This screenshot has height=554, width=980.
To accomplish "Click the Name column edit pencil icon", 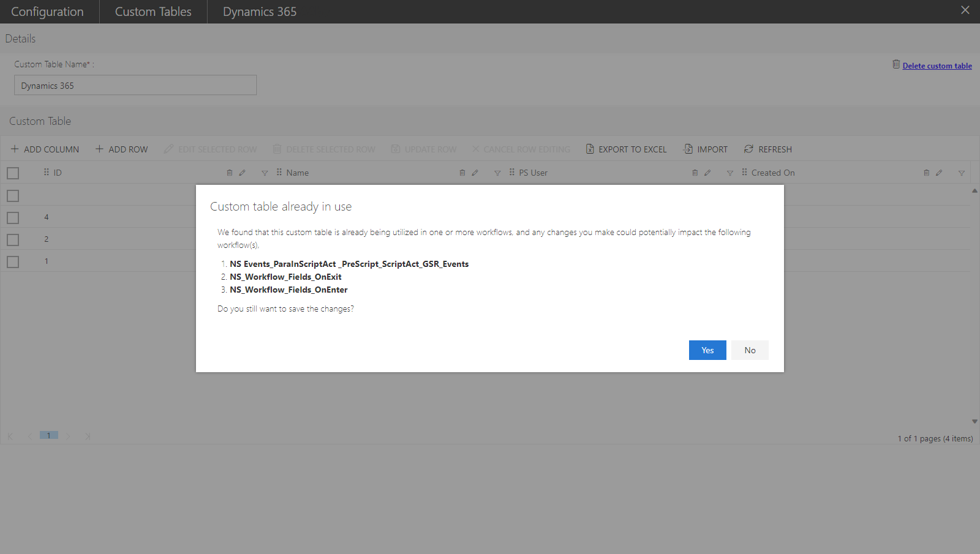I will (475, 173).
